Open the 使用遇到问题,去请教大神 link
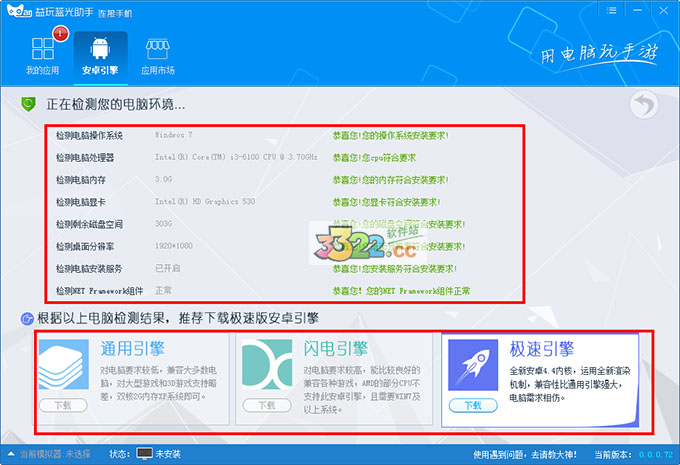 point(525,455)
